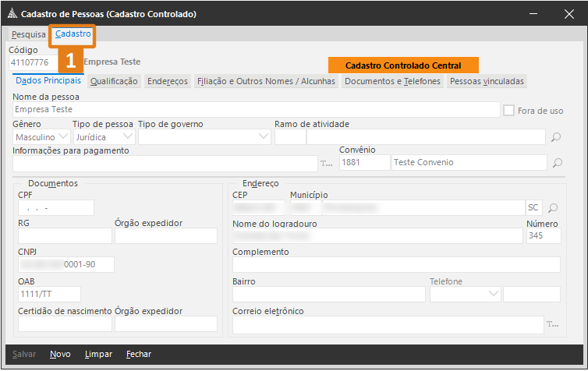Open the Qualificação tab

click(x=114, y=81)
